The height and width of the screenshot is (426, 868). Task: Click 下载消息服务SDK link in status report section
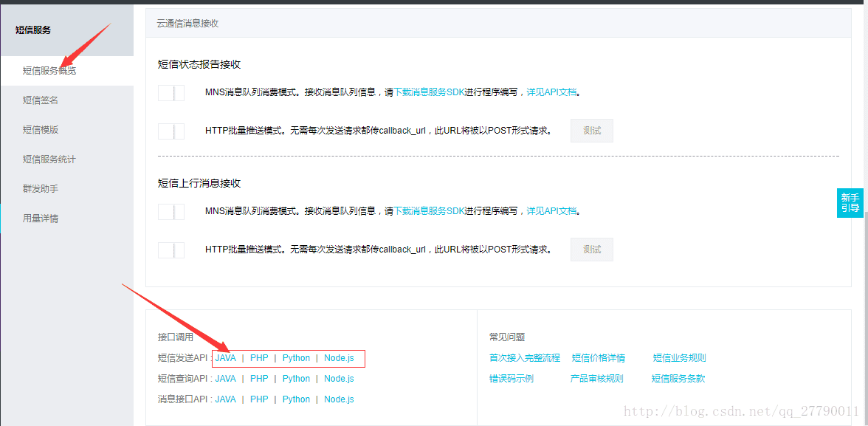[x=429, y=93]
